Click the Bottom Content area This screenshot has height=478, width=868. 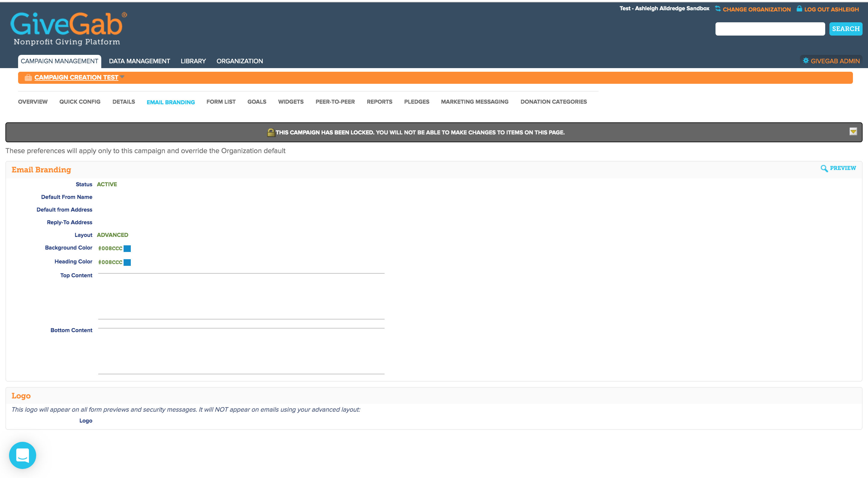(x=241, y=351)
